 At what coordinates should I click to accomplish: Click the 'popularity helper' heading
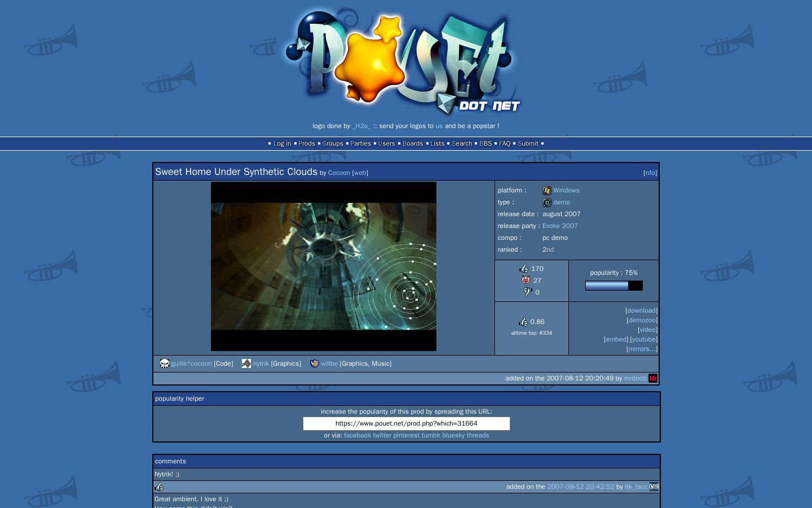180,398
